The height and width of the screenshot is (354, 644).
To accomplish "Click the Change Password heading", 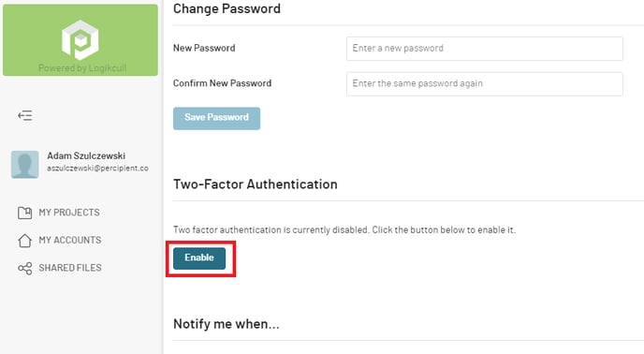I will pyautogui.click(x=227, y=8).
